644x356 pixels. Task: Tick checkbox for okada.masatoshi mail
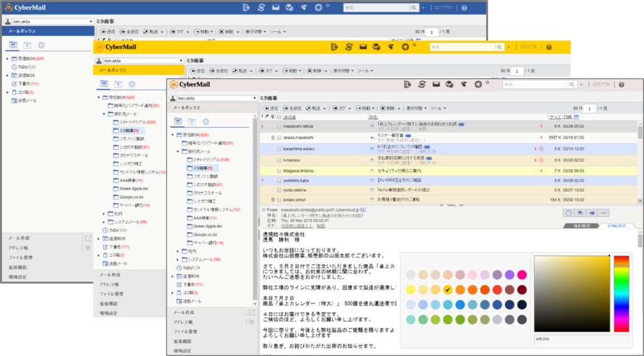(x=279, y=138)
